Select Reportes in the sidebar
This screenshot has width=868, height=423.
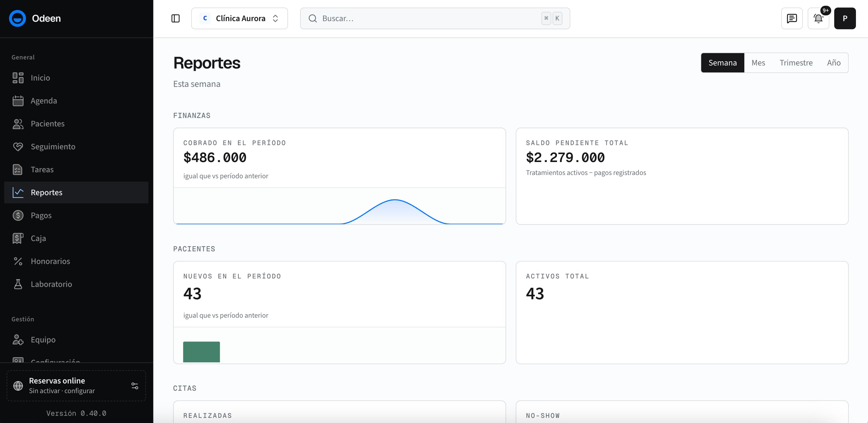76,192
